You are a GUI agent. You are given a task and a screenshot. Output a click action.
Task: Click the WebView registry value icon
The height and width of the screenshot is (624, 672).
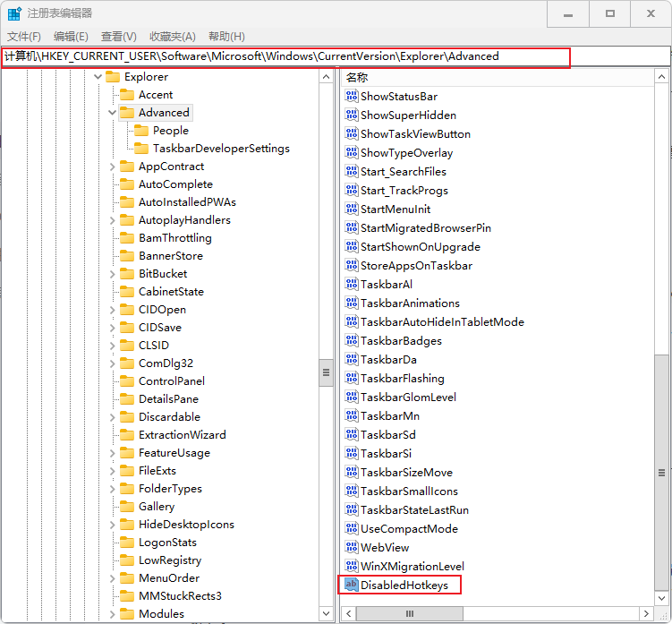click(351, 548)
